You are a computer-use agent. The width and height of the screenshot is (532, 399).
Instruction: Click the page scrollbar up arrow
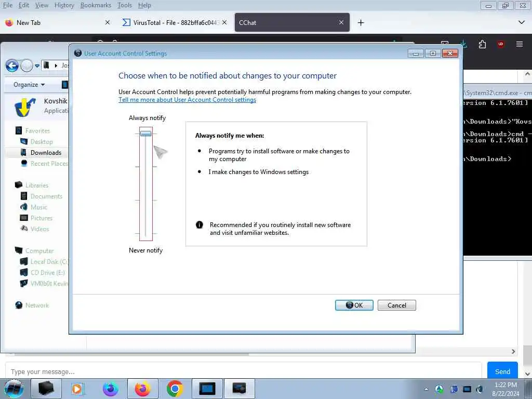click(527, 74)
